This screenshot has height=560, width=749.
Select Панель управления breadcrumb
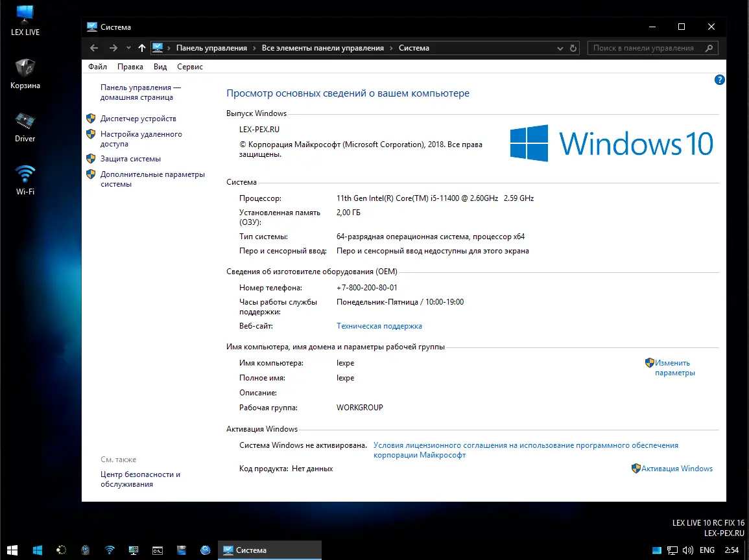211,48
